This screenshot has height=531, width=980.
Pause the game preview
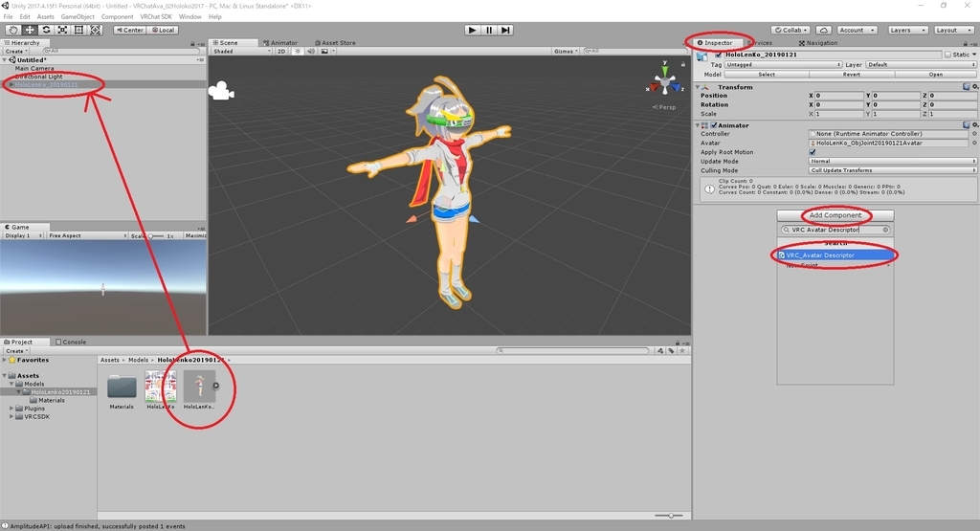pos(489,30)
